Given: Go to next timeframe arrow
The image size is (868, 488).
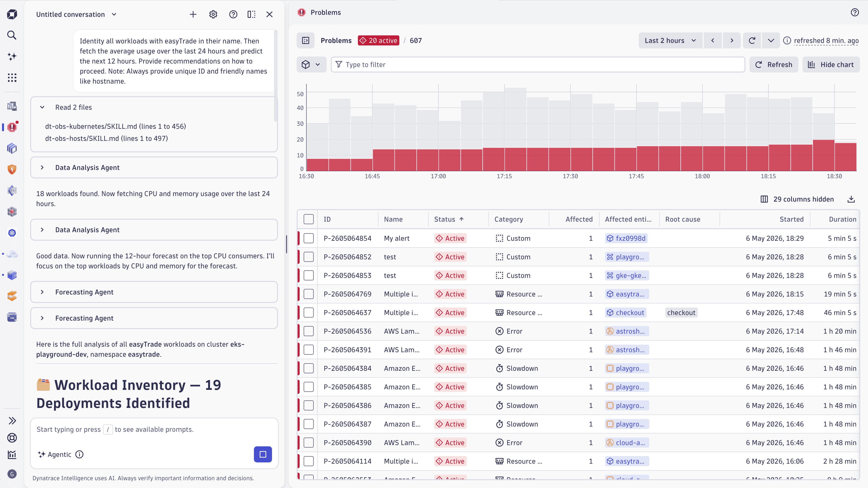Looking at the screenshot, I should pyautogui.click(x=732, y=40).
